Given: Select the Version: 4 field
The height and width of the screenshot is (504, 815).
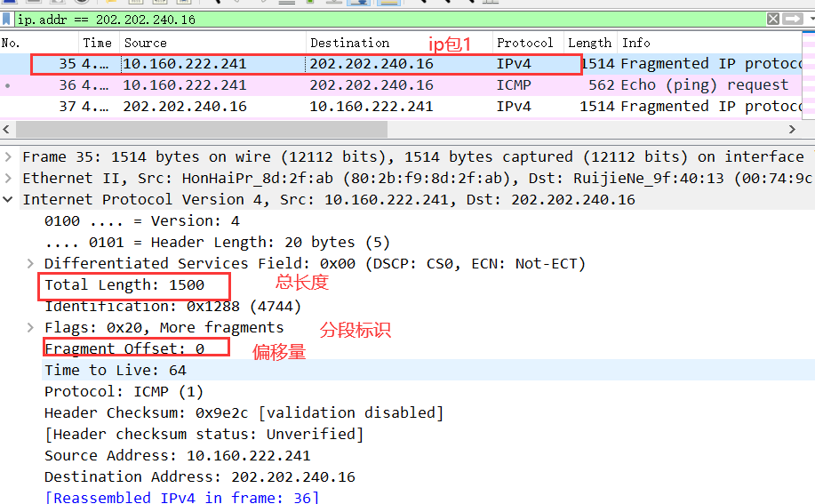Looking at the screenshot, I should (142, 220).
